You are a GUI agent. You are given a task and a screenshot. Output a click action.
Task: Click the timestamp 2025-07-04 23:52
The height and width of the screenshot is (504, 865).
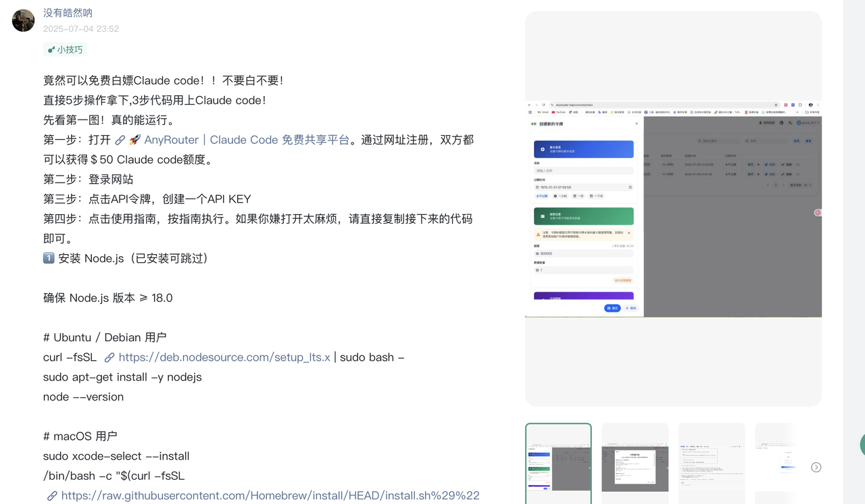pyautogui.click(x=81, y=29)
